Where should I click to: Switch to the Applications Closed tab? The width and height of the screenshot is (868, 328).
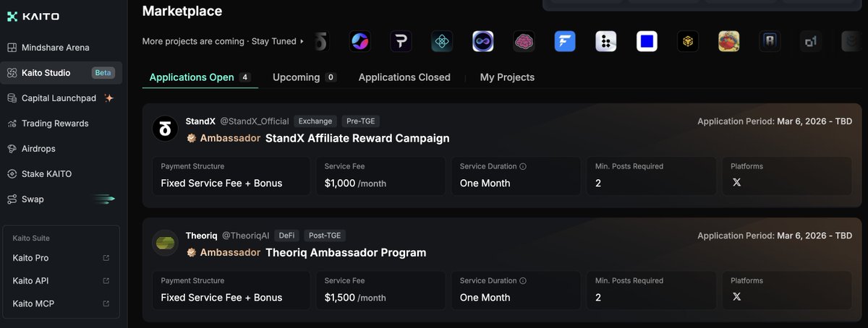click(404, 77)
